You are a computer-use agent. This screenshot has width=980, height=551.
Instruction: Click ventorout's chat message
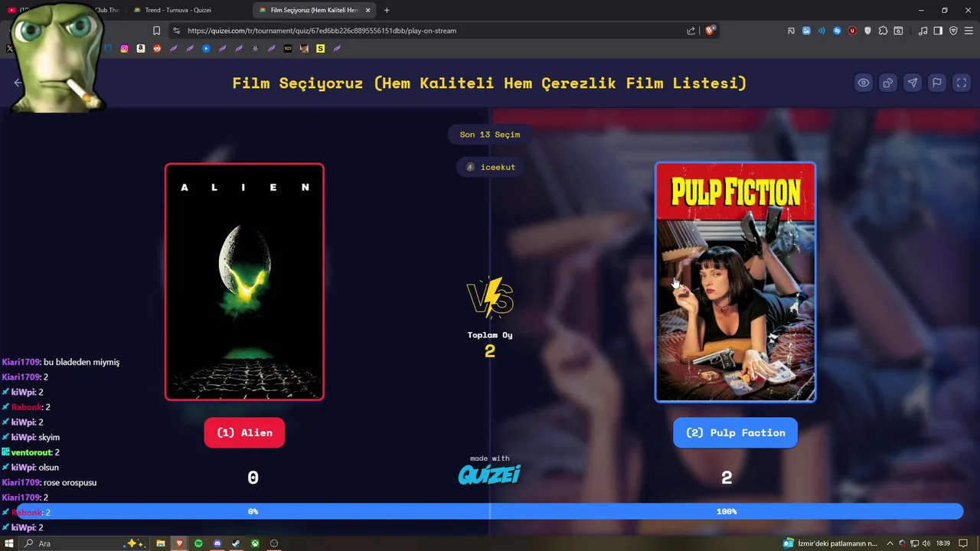tap(31, 452)
